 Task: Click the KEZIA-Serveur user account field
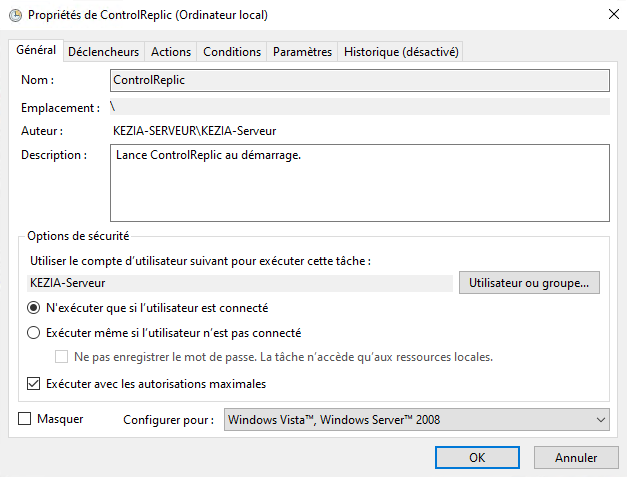click(241, 283)
